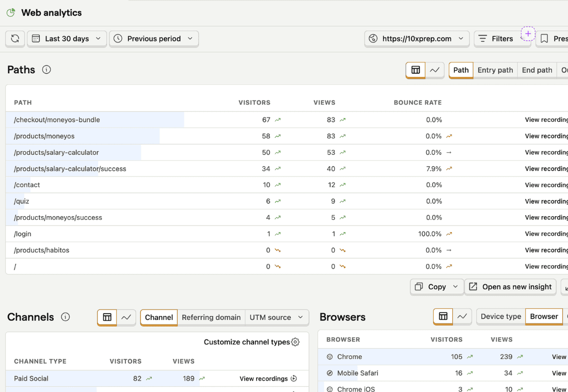This screenshot has height=392, width=568.
Task: Open the https://10xprep.com domain dropdown
Action: (417, 39)
